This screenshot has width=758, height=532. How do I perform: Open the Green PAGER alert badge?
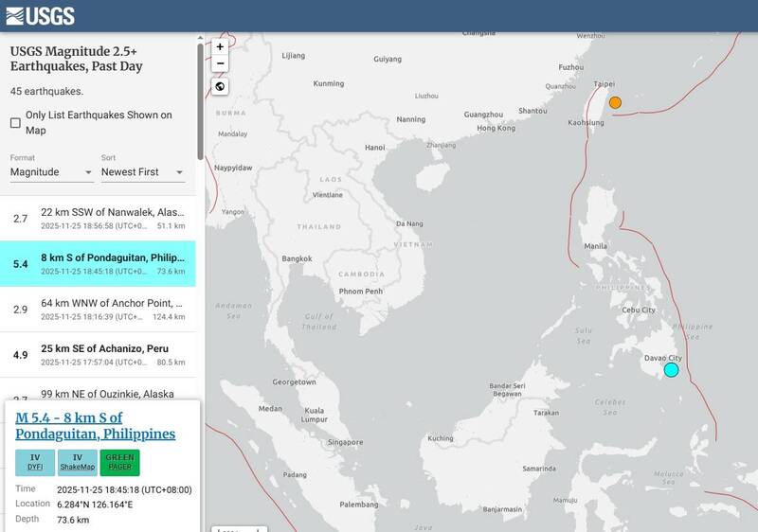pyautogui.click(x=119, y=462)
